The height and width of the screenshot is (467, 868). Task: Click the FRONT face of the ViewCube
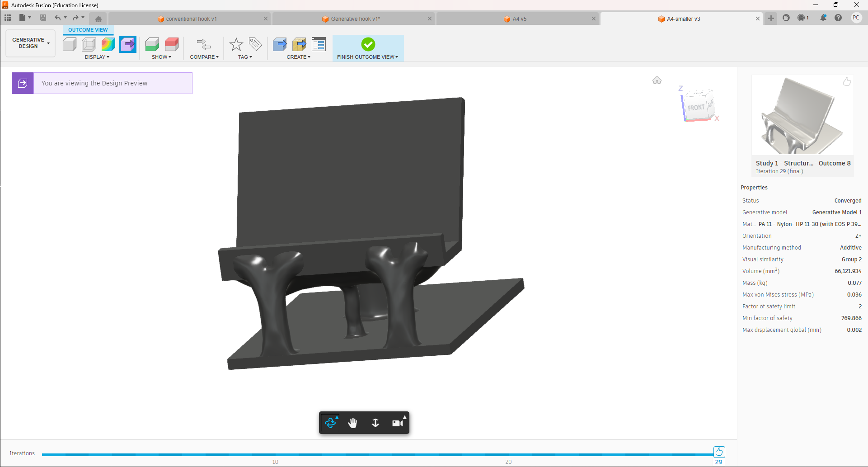[x=696, y=108]
